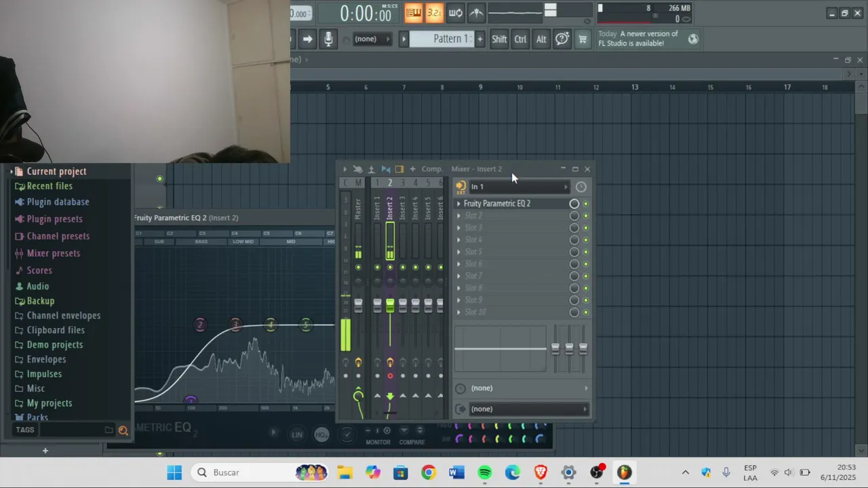
Task: Open Channel presets folder
Action: pos(58,236)
